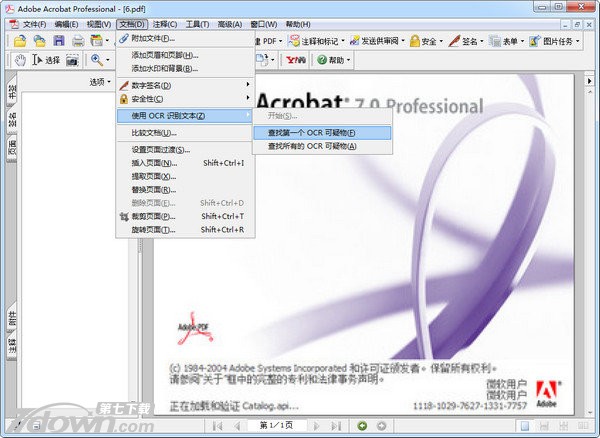Switch to the 书签 bookmarks side tab
This screenshot has width=600, height=438.
coord(11,91)
